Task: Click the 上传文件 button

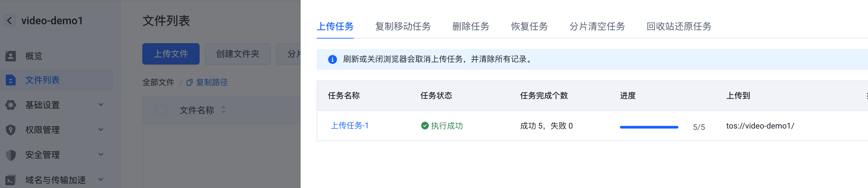Action: point(171,54)
